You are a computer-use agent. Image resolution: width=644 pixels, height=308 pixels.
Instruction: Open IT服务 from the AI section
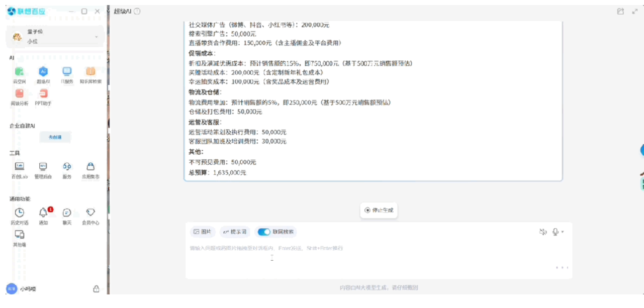[x=67, y=72]
